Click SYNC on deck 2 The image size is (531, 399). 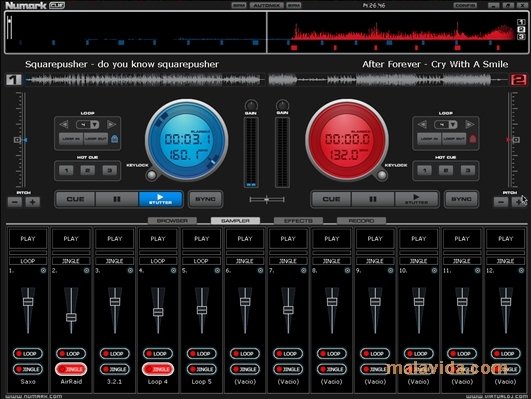point(462,199)
